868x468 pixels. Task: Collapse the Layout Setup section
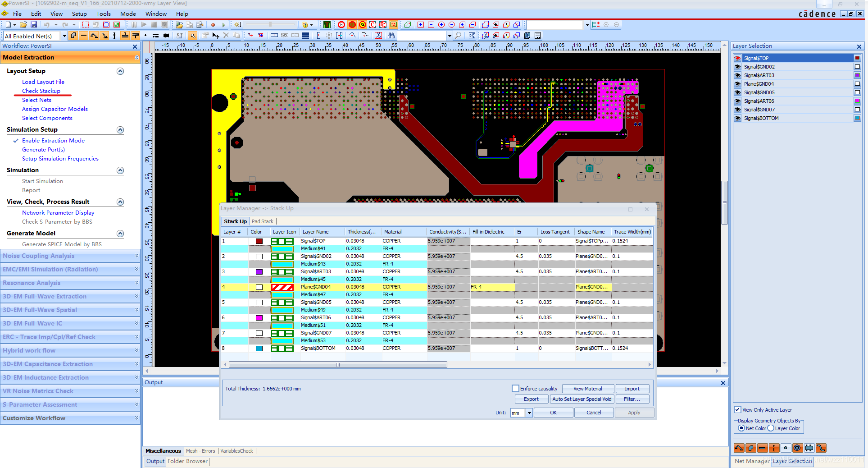120,71
